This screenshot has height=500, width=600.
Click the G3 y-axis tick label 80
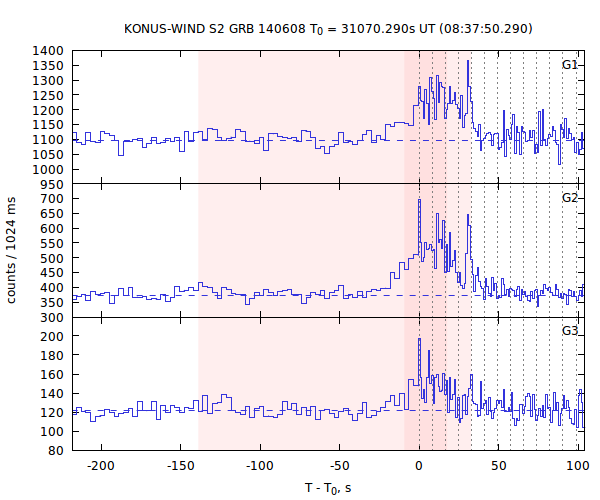56,451
